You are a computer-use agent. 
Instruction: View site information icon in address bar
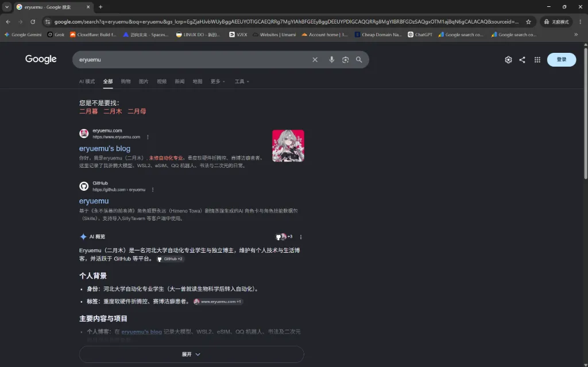point(48,22)
